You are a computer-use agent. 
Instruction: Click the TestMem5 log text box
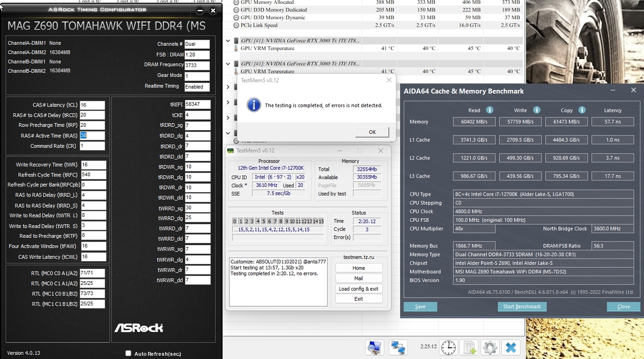[278, 282]
